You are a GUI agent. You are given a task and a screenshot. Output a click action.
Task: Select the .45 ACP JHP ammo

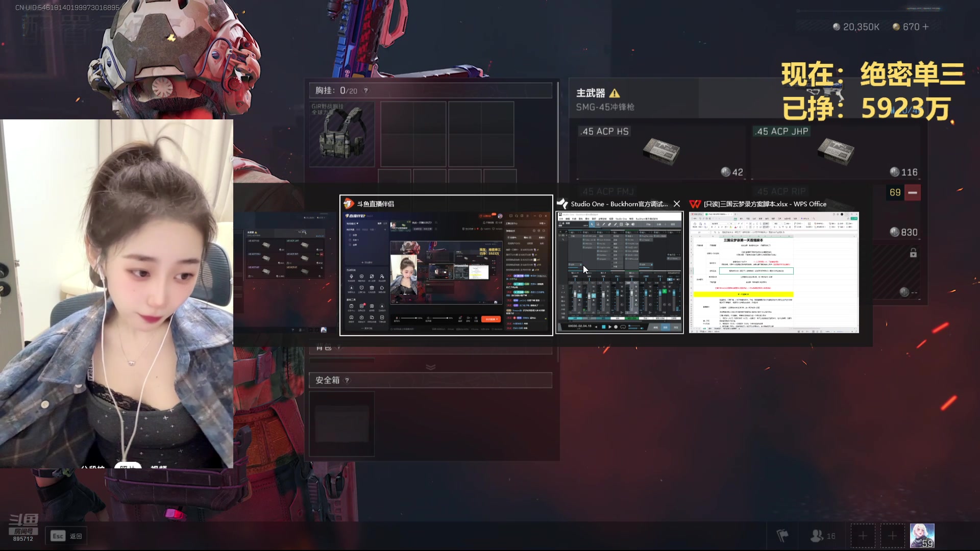(836, 152)
